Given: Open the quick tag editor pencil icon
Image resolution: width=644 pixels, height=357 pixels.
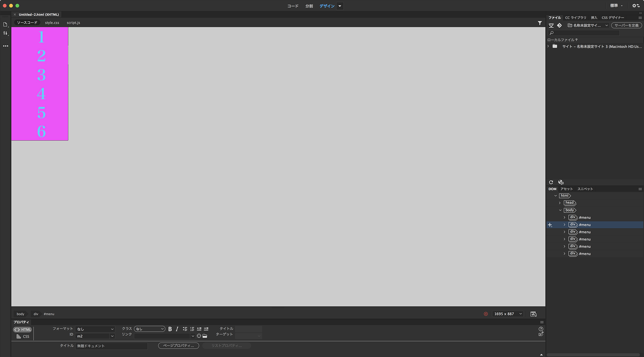Looking at the screenshot, I should [x=541, y=334].
